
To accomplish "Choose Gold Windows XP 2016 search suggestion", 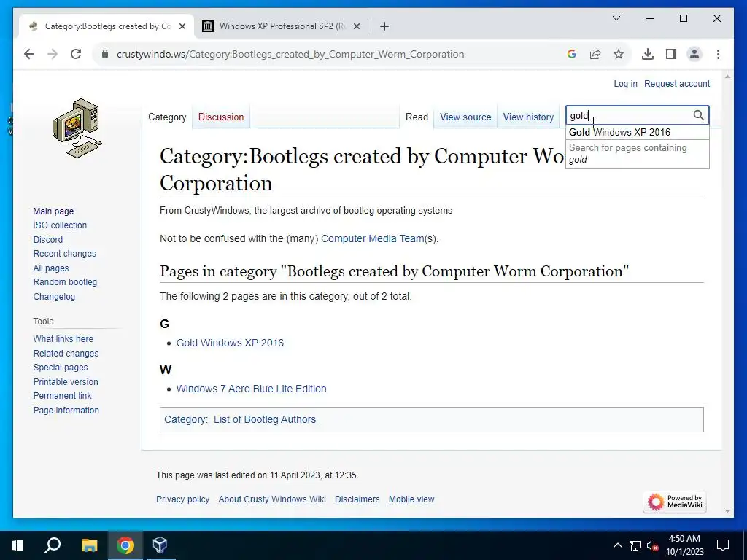I will click(638, 133).
